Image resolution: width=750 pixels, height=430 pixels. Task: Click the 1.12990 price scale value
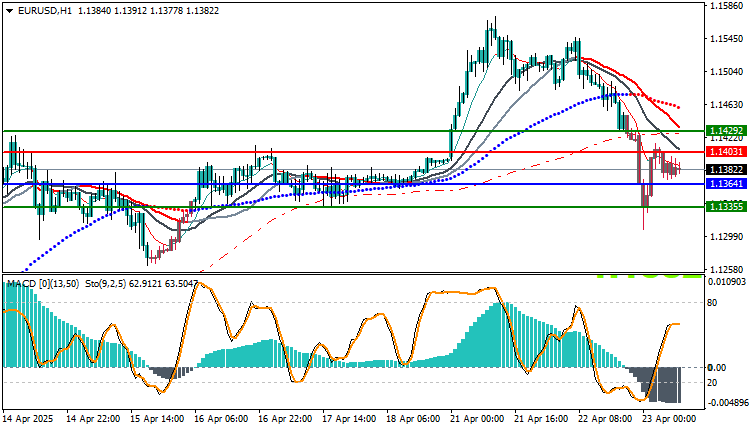pos(727,237)
